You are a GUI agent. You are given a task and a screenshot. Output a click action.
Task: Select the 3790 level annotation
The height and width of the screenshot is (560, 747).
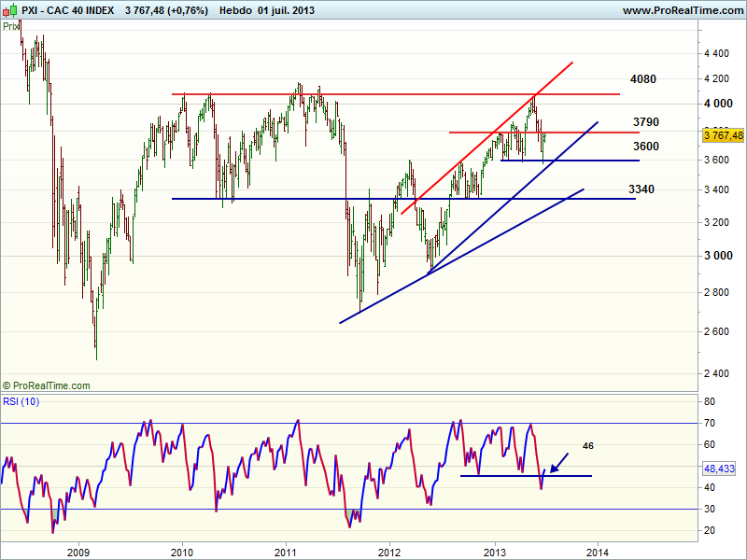point(646,122)
